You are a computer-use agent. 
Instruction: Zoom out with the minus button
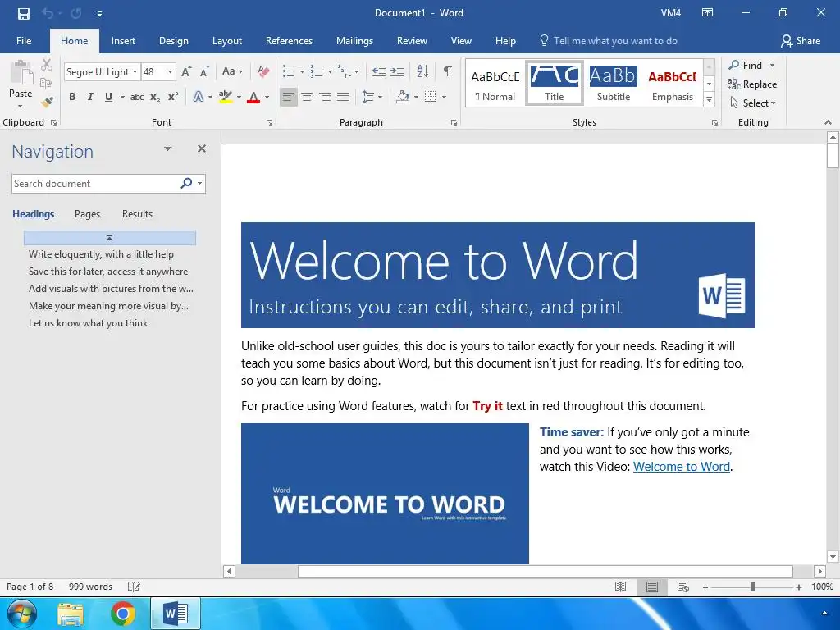coord(705,587)
